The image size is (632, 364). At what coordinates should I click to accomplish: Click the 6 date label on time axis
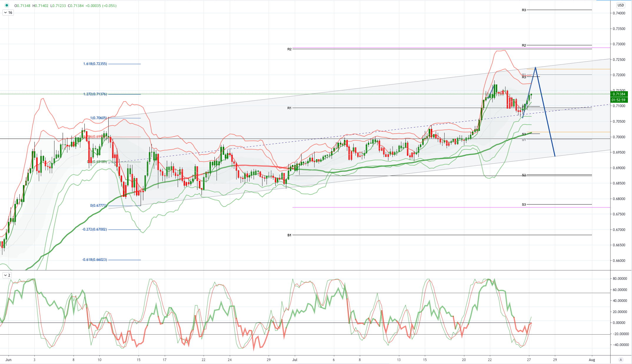pos(334,360)
